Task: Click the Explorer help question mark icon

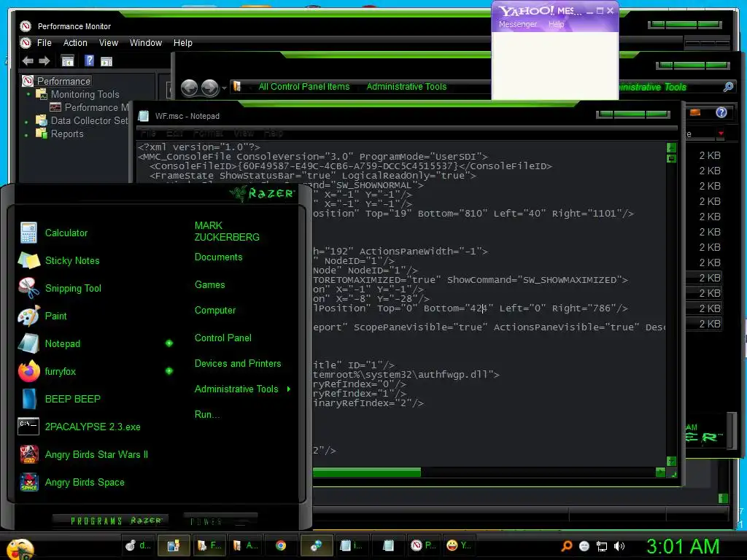Action: tap(721, 112)
